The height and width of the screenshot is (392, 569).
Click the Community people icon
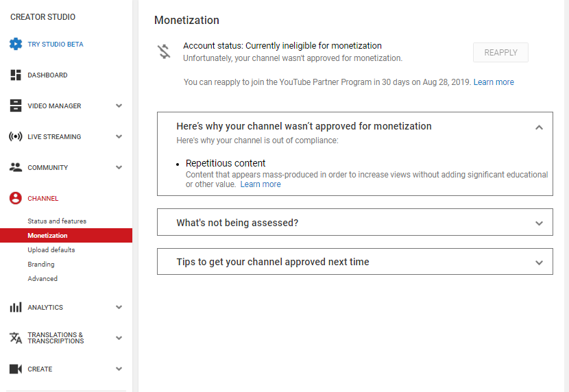(16, 167)
